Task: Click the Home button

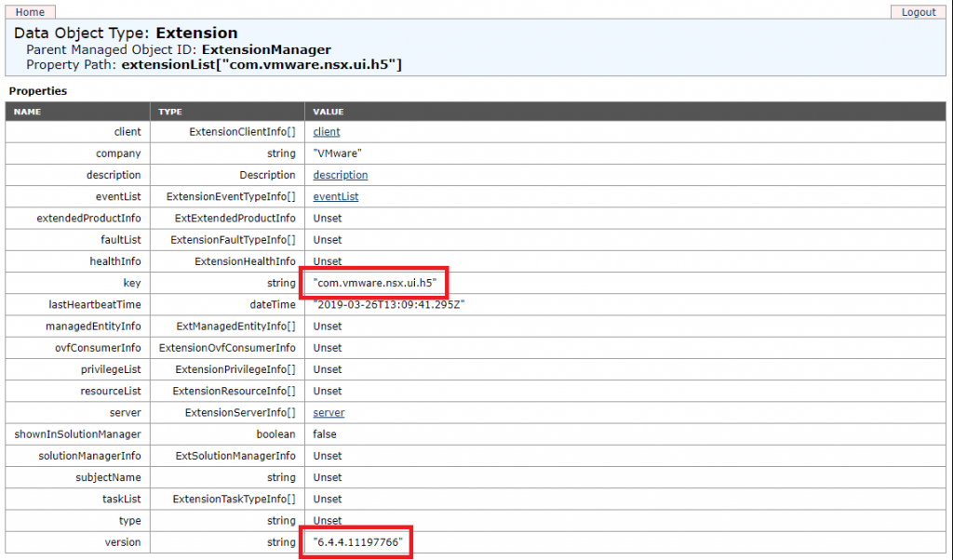Action: point(28,11)
